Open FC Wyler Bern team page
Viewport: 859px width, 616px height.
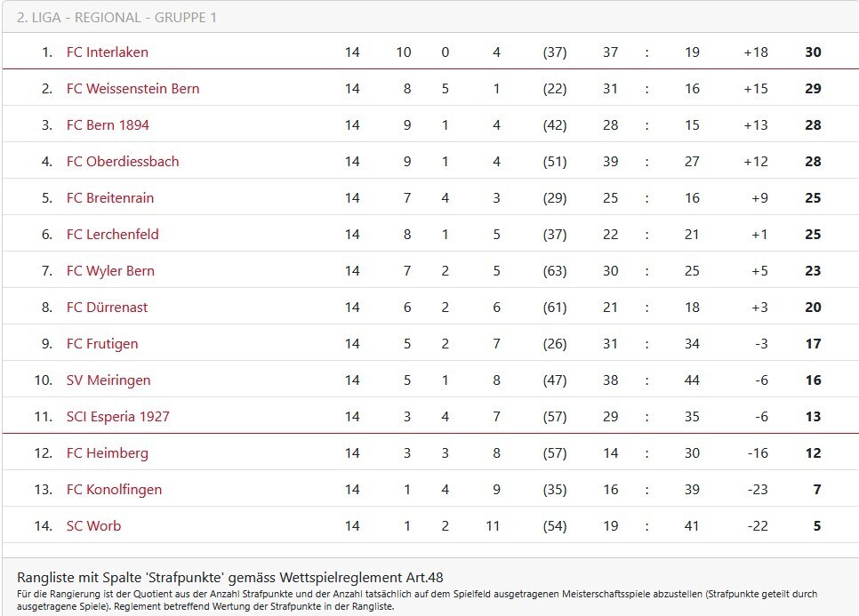coord(110,271)
